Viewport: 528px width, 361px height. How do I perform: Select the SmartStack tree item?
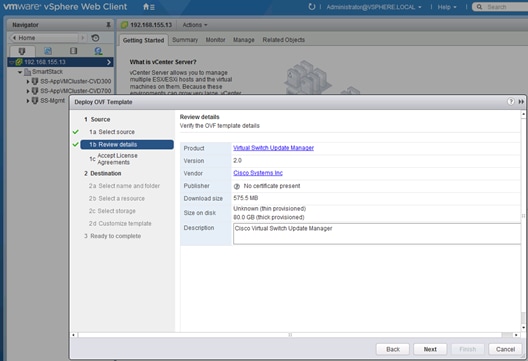pyautogui.click(x=47, y=72)
